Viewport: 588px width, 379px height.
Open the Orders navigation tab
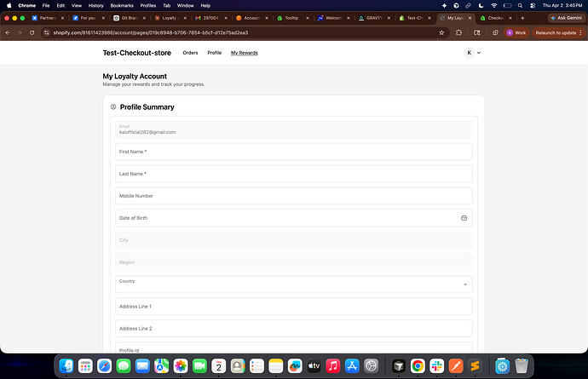click(190, 53)
